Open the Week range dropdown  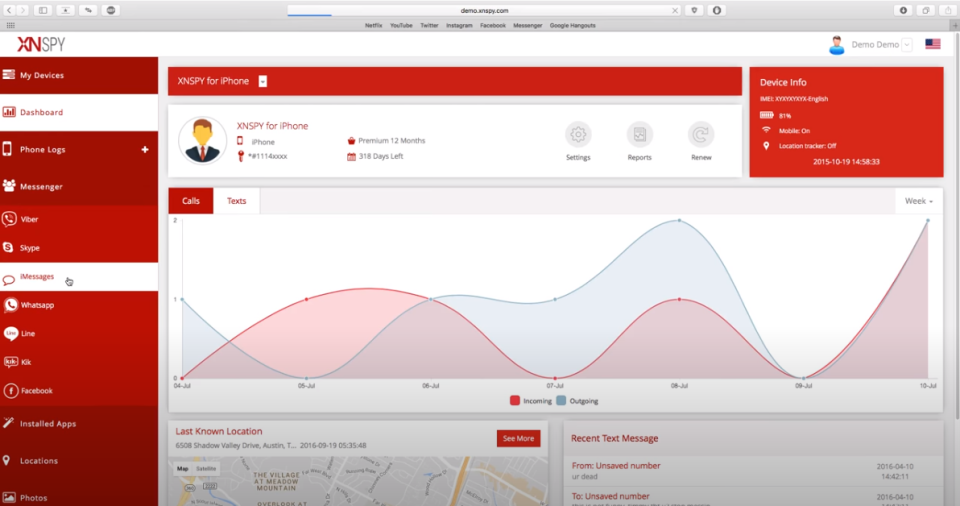coord(919,201)
